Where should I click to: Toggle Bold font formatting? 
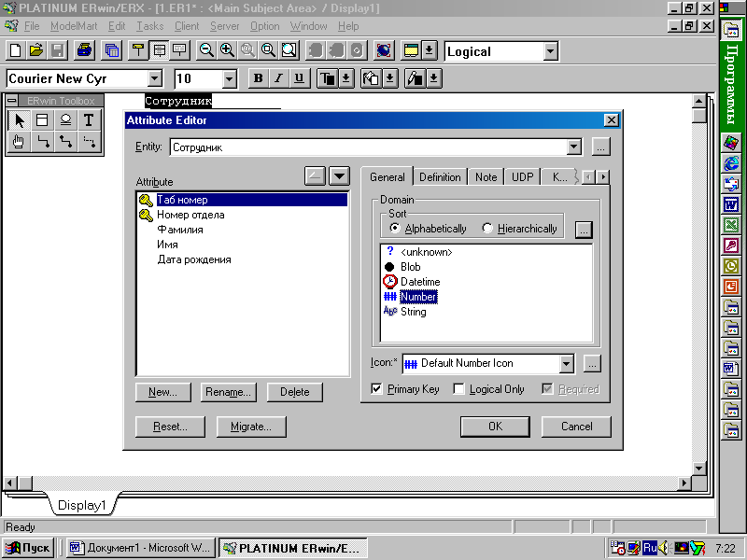[259, 78]
